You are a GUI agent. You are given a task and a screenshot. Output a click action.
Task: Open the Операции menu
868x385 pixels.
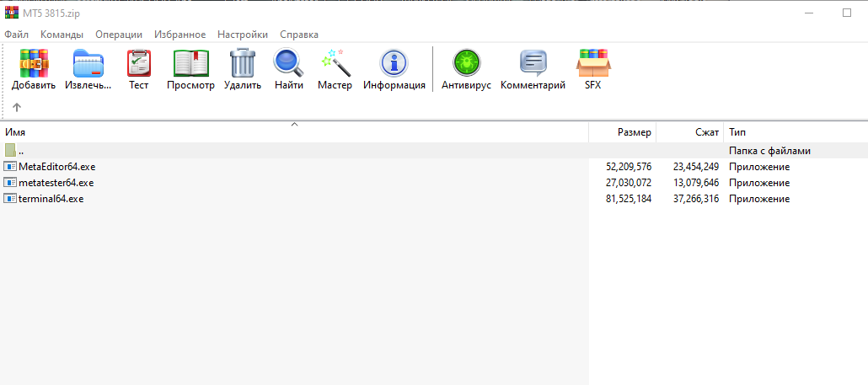(x=119, y=35)
